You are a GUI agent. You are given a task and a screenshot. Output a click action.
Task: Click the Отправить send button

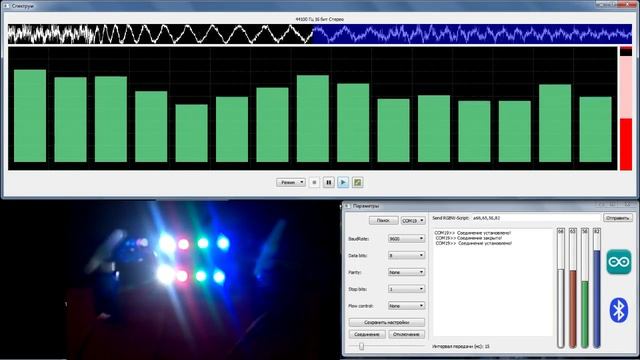pos(618,218)
